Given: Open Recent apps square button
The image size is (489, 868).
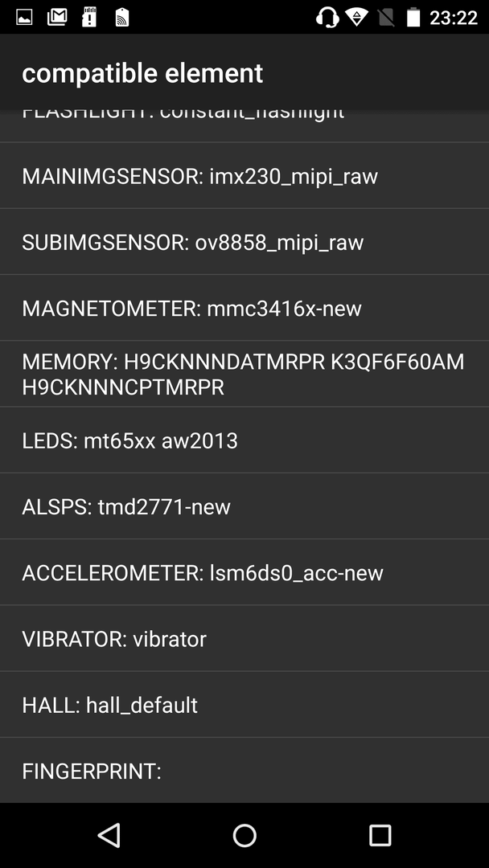Looking at the screenshot, I should coord(380,835).
